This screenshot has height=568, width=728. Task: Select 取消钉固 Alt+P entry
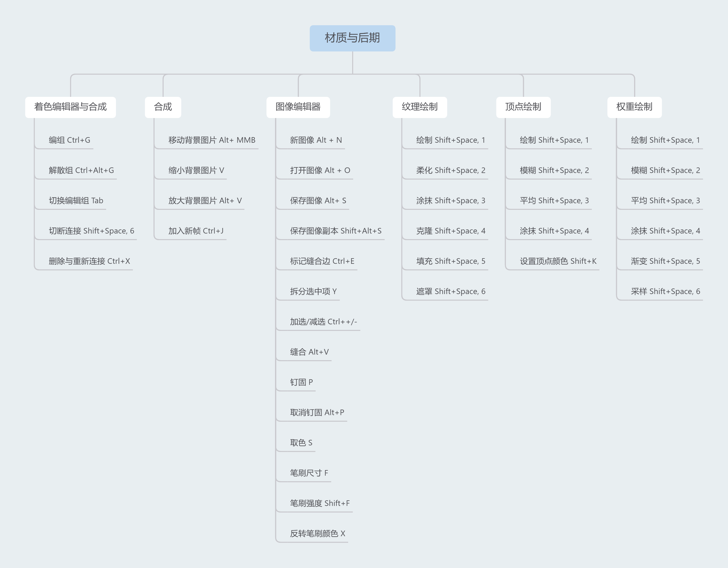click(x=317, y=413)
